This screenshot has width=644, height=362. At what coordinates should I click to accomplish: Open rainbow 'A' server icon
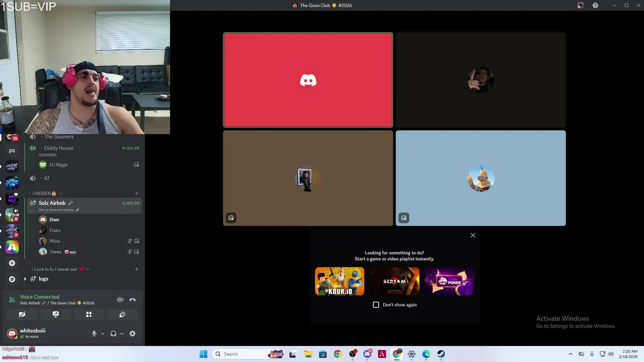(x=12, y=247)
